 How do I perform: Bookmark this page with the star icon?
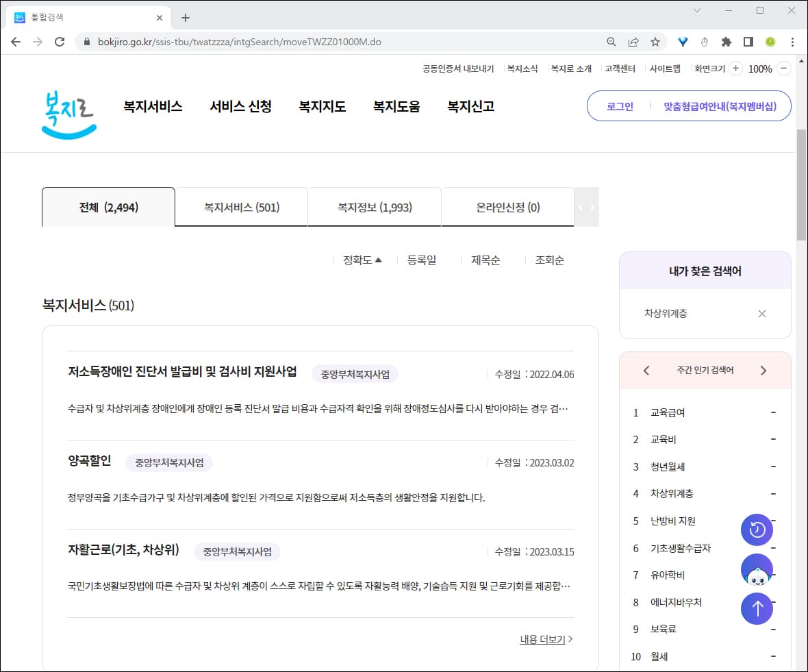pos(655,42)
